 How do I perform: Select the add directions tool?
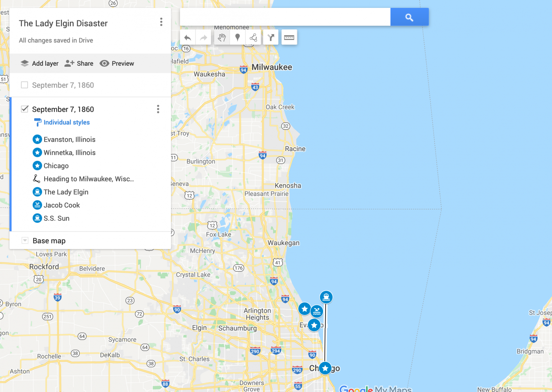[x=270, y=37]
